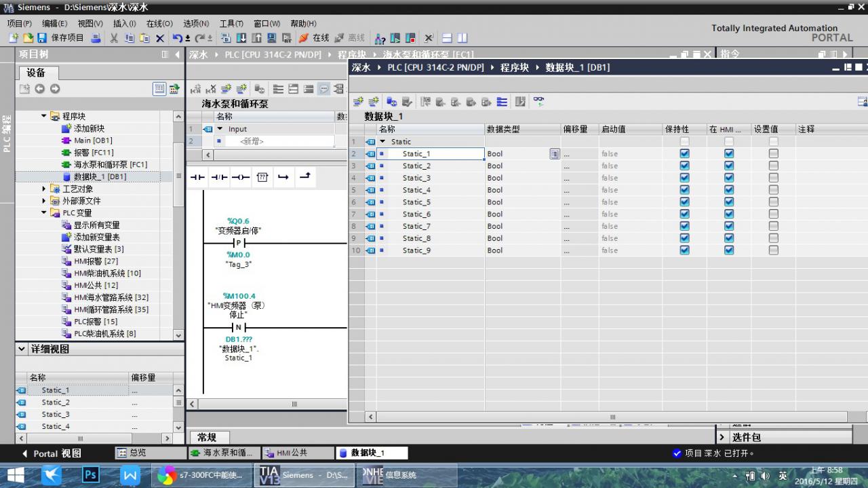Click the cut scissors icon
Viewport: 868px width, 488px height.
tap(114, 38)
